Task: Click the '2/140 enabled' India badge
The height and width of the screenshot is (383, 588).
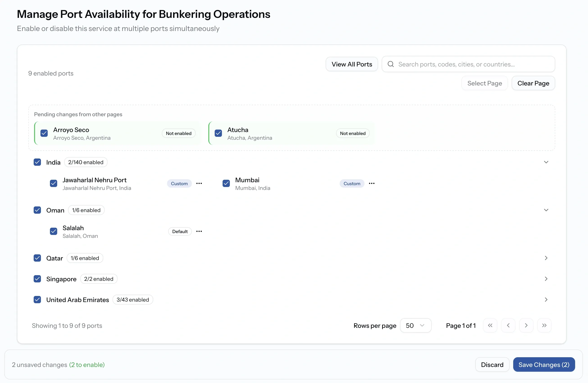Action: (x=86, y=162)
